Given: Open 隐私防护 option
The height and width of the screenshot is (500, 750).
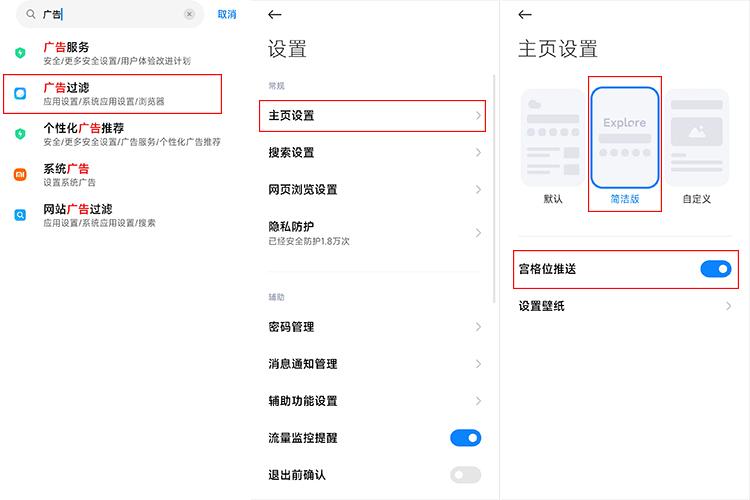Looking at the screenshot, I should click(375, 233).
